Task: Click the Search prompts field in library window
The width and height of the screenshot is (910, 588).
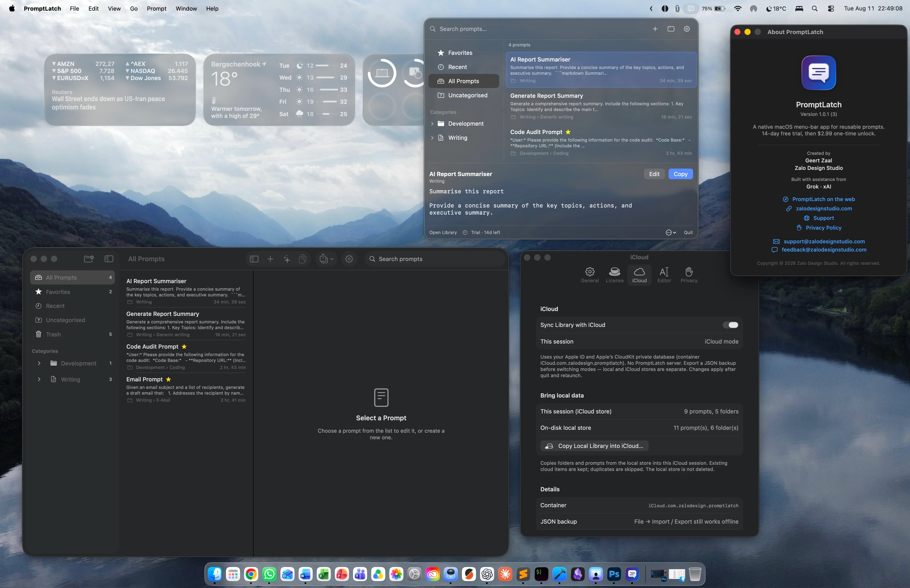Action: (x=435, y=259)
